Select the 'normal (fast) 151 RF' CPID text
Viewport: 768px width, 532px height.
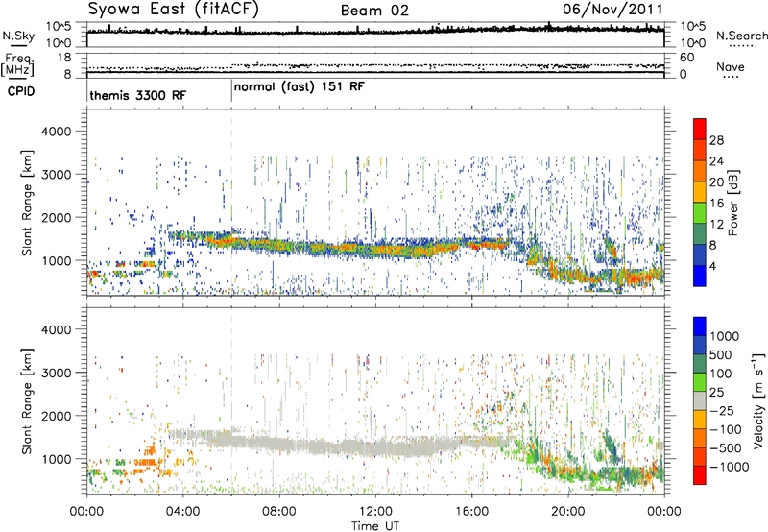tap(300, 87)
